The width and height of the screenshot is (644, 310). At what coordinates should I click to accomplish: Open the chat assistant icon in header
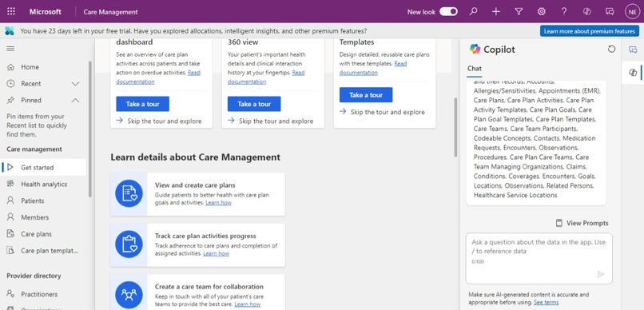coord(610,11)
